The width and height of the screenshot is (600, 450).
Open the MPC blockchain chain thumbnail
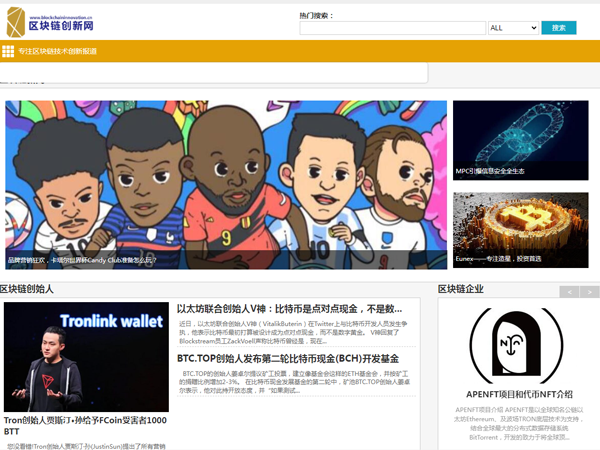click(520, 140)
